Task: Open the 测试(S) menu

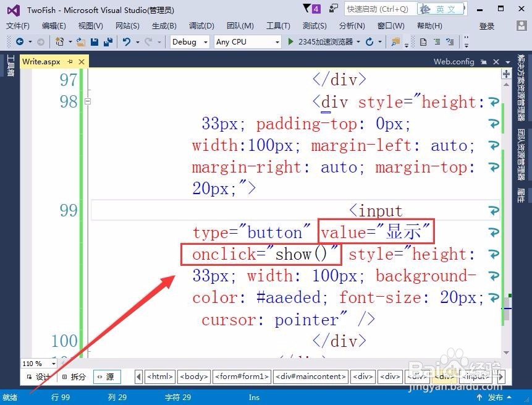Action: coord(315,26)
